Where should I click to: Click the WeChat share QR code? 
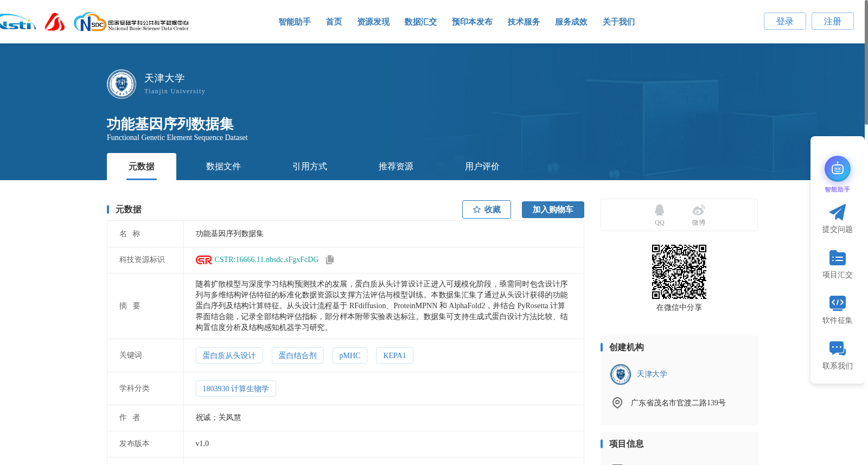[679, 272]
